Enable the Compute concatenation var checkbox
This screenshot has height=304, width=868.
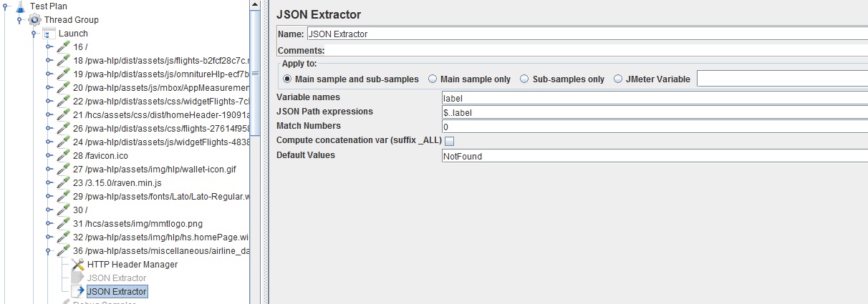pos(449,141)
